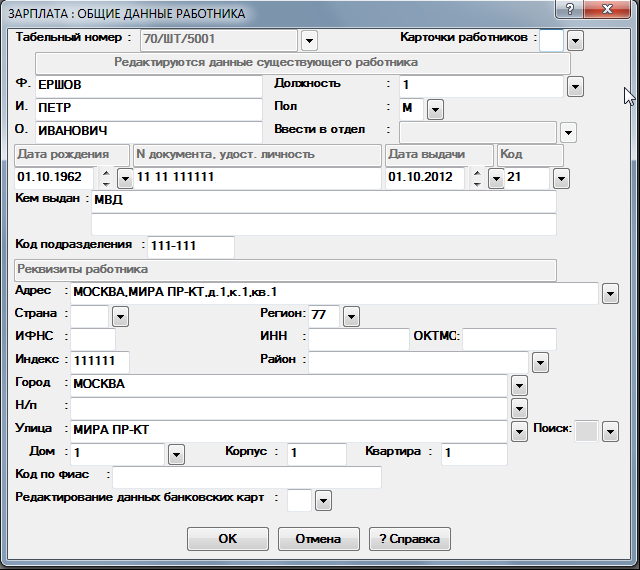640x570 pixels.
Task: Open the Ввести в отдел dropdown
Action: [x=568, y=132]
